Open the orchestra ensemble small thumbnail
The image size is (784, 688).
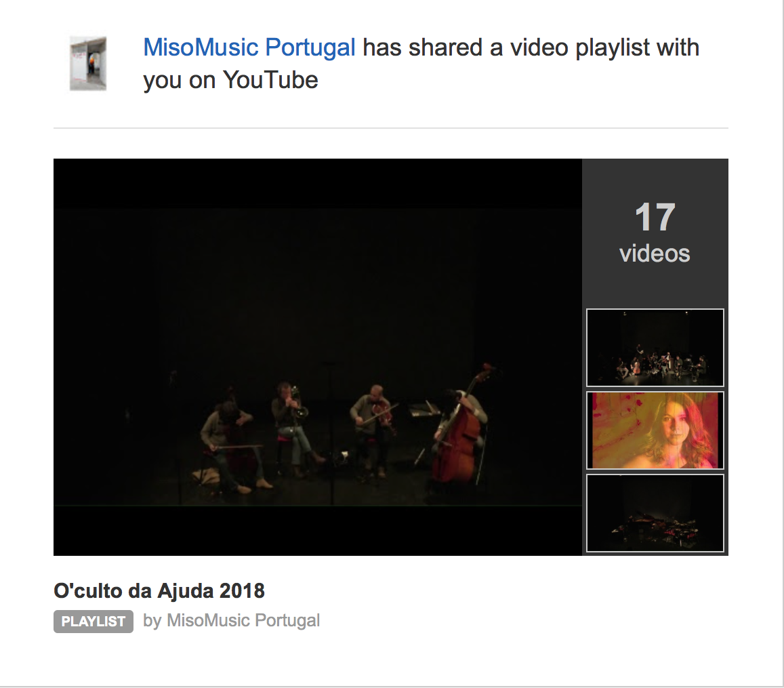655,348
